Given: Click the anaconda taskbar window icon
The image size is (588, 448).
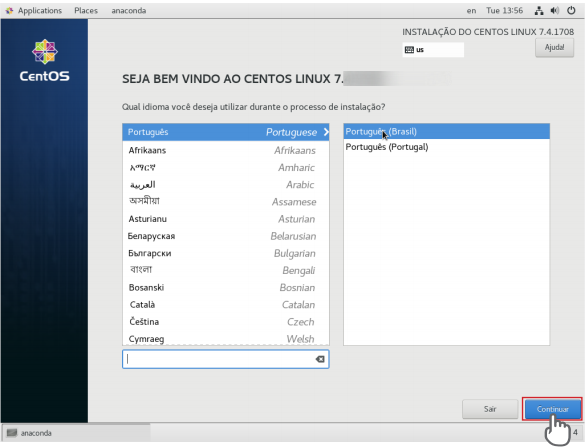Looking at the screenshot, I should (x=12, y=433).
